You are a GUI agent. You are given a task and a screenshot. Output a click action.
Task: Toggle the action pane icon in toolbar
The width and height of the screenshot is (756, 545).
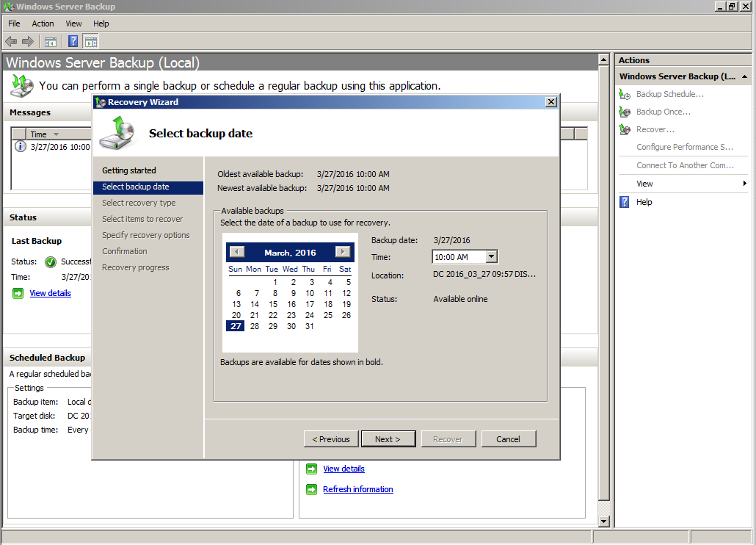click(90, 42)
